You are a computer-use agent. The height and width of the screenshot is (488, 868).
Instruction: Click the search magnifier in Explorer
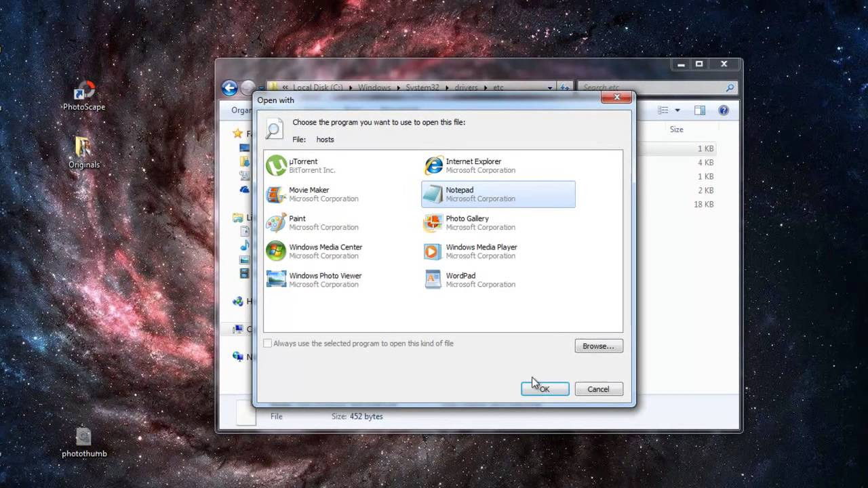pyautogui.click(x=730, y=87)
